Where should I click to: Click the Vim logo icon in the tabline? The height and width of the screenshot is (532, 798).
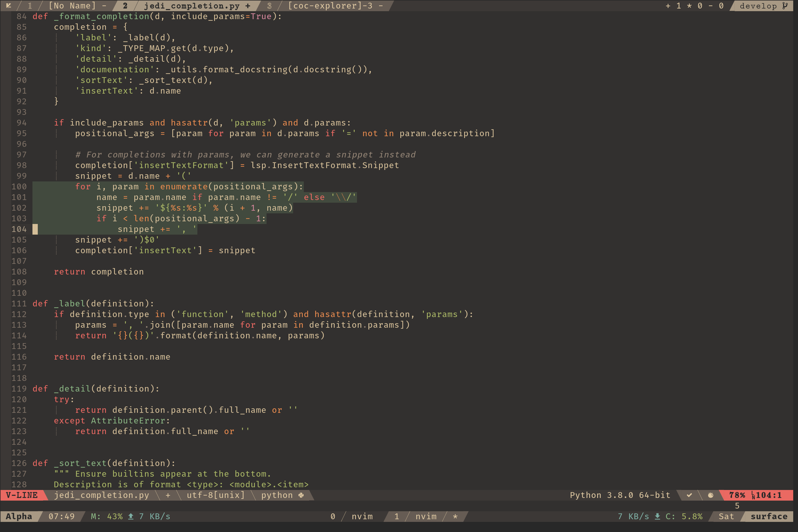[9, 5]
